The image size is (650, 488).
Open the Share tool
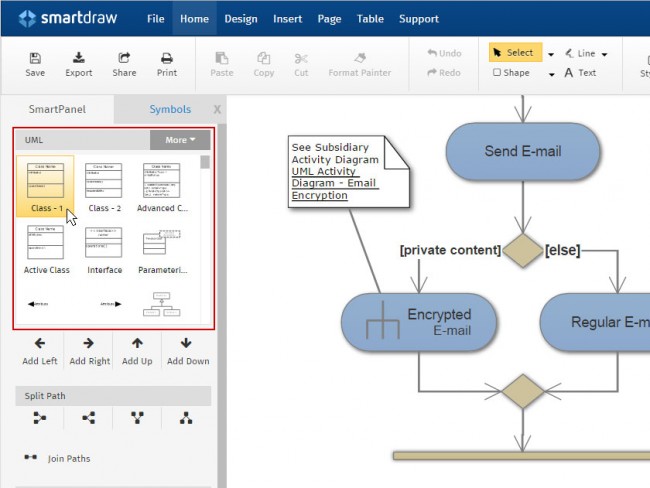point(124,59)
